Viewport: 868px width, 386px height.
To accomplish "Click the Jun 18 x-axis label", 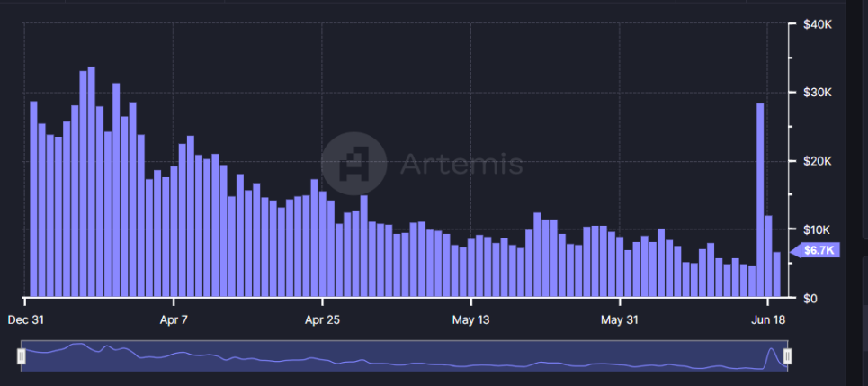I will [767, 319].
